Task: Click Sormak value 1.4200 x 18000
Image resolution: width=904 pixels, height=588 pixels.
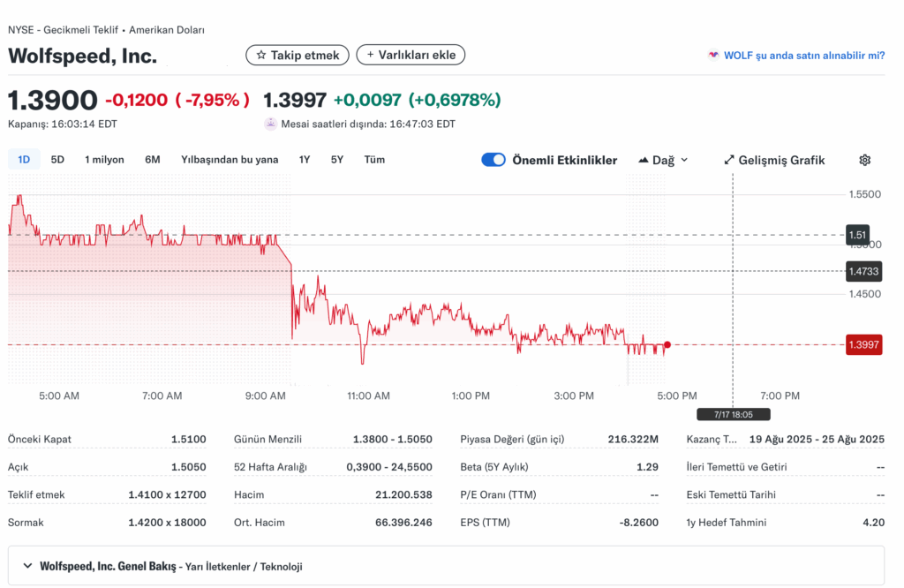Action: [x=167, y=523]
